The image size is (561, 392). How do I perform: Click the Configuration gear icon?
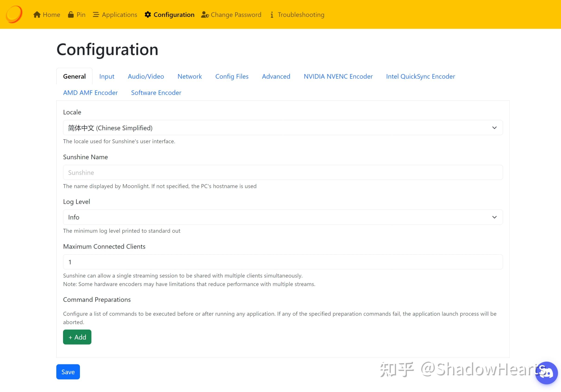(x=148, y=15)
